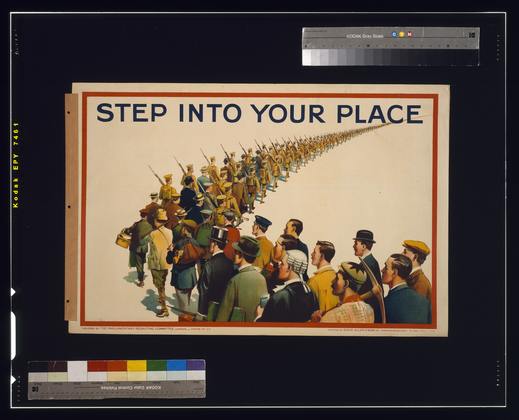
Task: Click the 'KODAK Gray Scale' label
Action: tap(365, 36)
